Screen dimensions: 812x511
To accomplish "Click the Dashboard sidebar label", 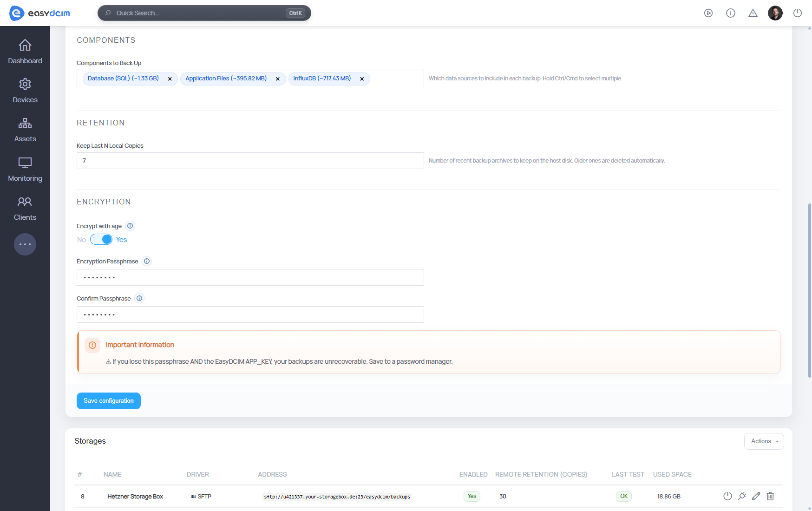I will [x=25, y=61].
